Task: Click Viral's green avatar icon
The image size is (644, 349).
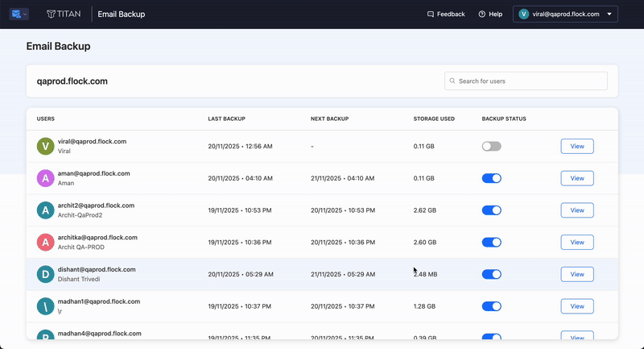Action: tap(46, 146)
